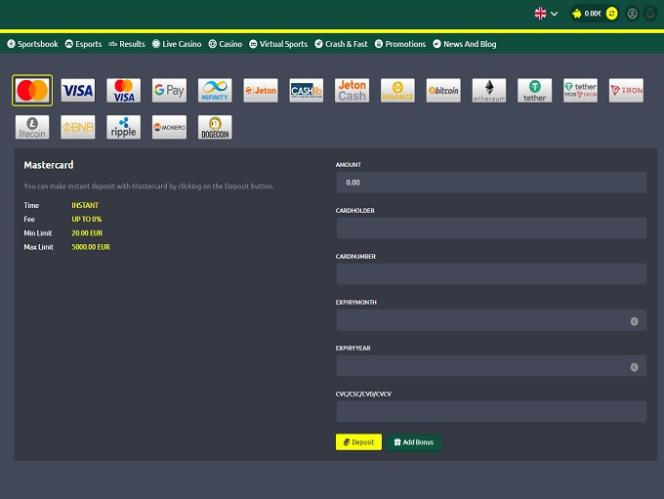Select the Google Pay payment method
The width and height of the screenshot is (664, 499).
coord(169,91)
